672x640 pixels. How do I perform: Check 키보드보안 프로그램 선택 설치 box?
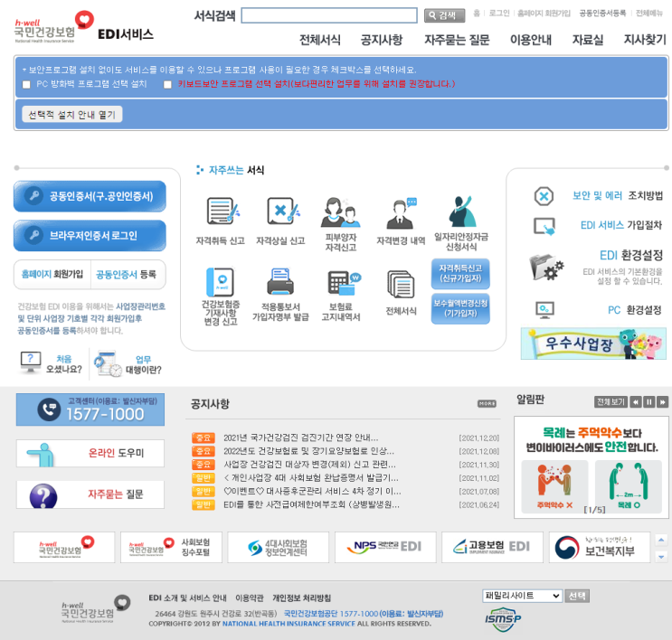tap(167, 84)
